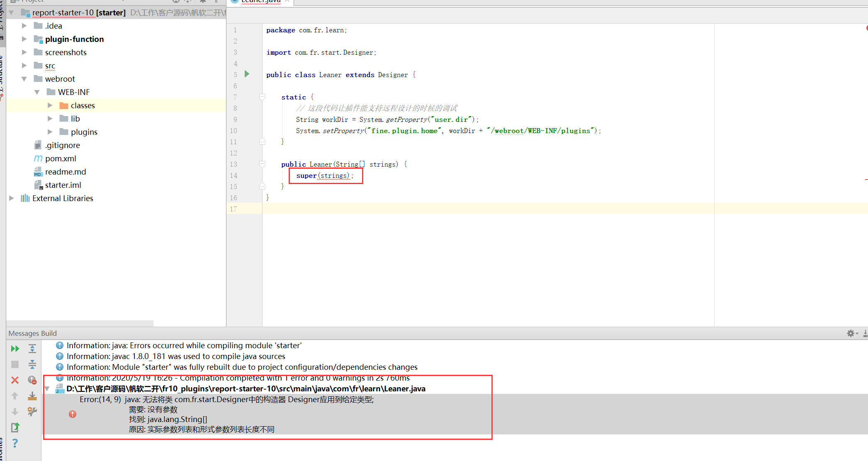Select starter.iml in the project tree
The height and width of the screenshot is (461, 868).
63,185
